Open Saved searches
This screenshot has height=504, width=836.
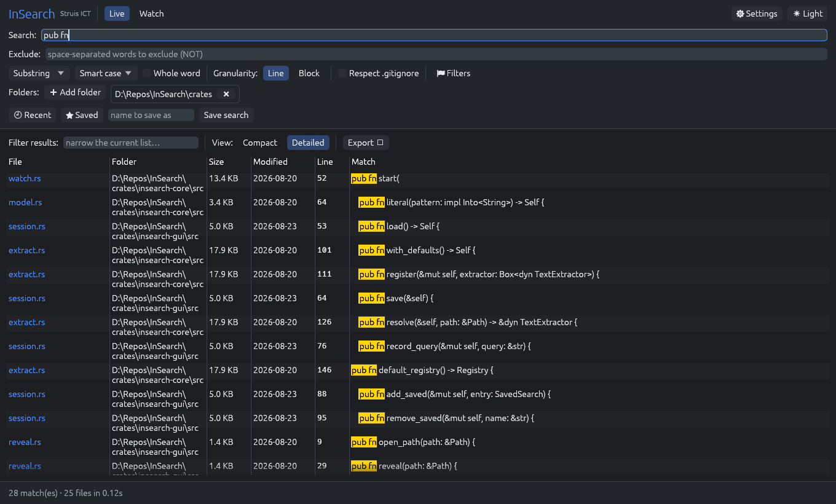pyautogui.click(x=82, y=115)
